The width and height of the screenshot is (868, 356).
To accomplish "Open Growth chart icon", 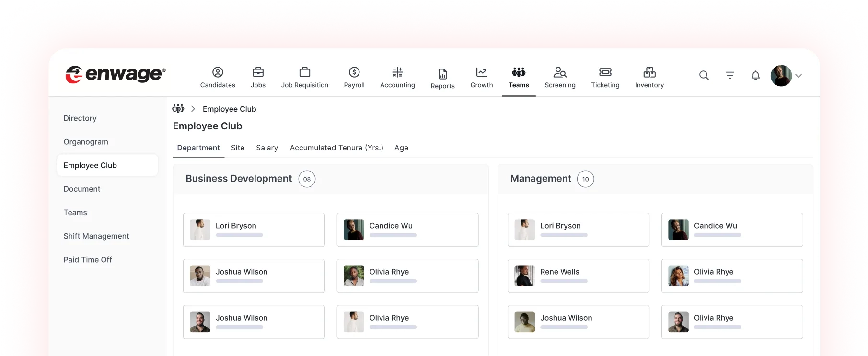I will pos(482,72).
